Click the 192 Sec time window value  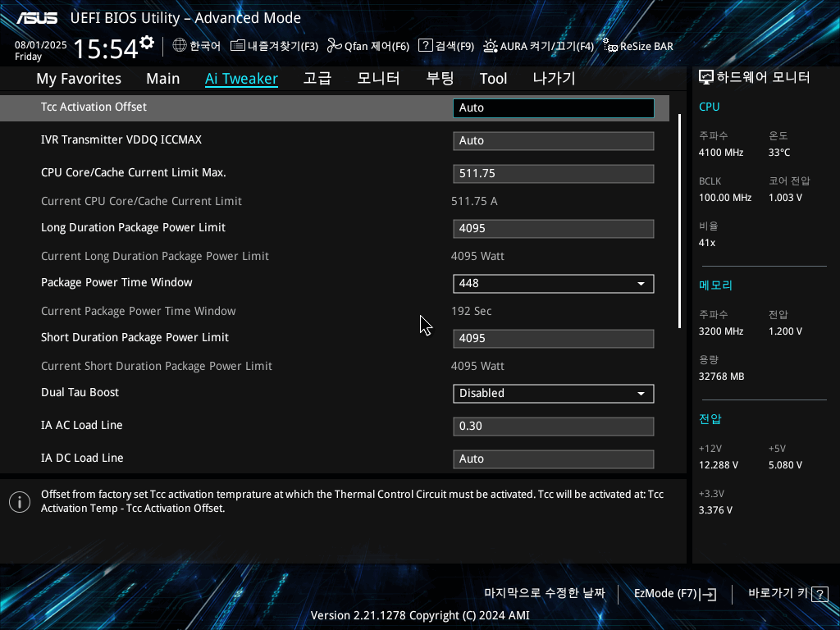coord(472,311)
